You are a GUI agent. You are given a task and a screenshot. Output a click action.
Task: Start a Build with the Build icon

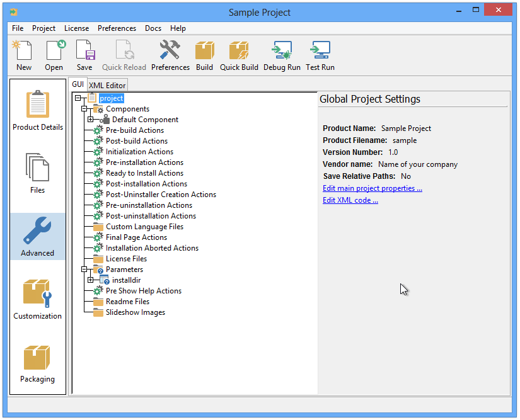click(x=204, y=55)
